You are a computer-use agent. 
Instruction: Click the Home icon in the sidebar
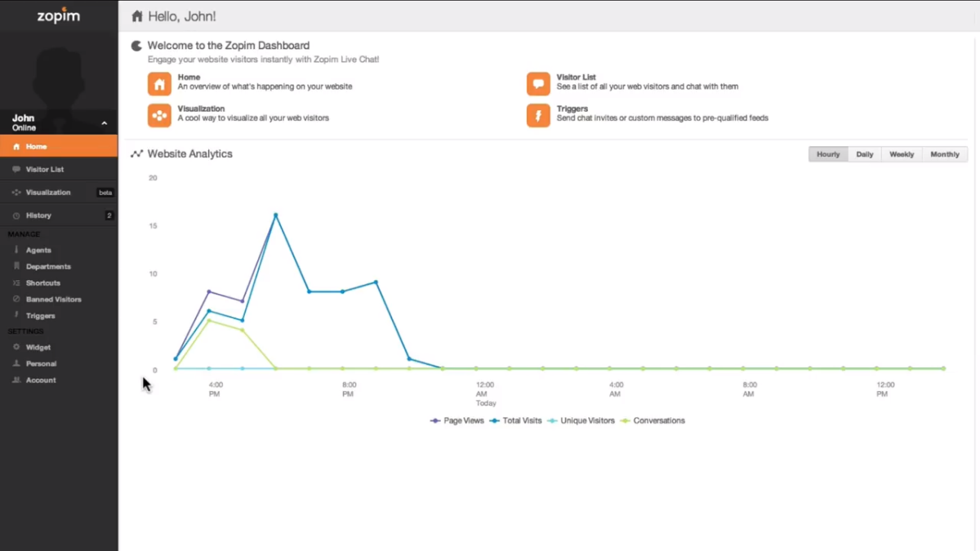tap(16, 147)
